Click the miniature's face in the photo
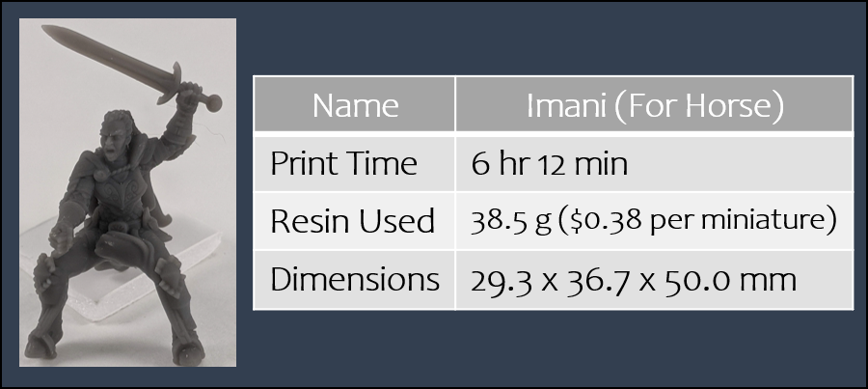868x389 pixels. (x=115, y=143)
